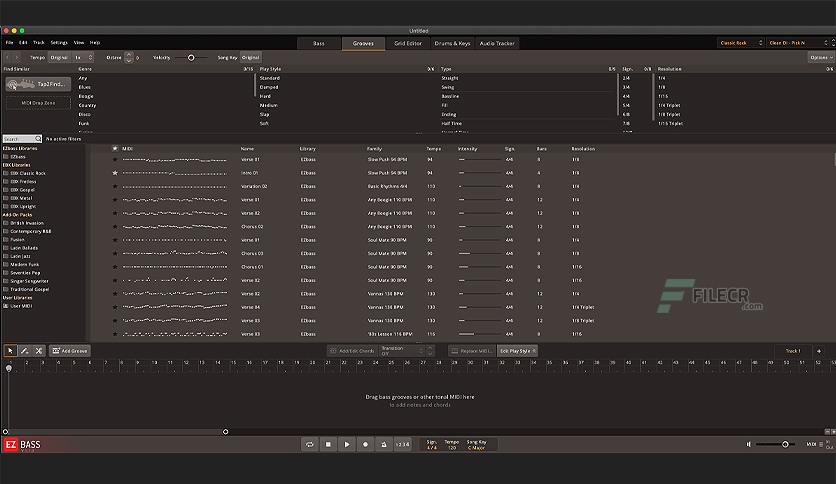Open the Classic Rock library dropdown
Image resolution: width=836 pixels, height=484 pixels.
tap(741, 43)
